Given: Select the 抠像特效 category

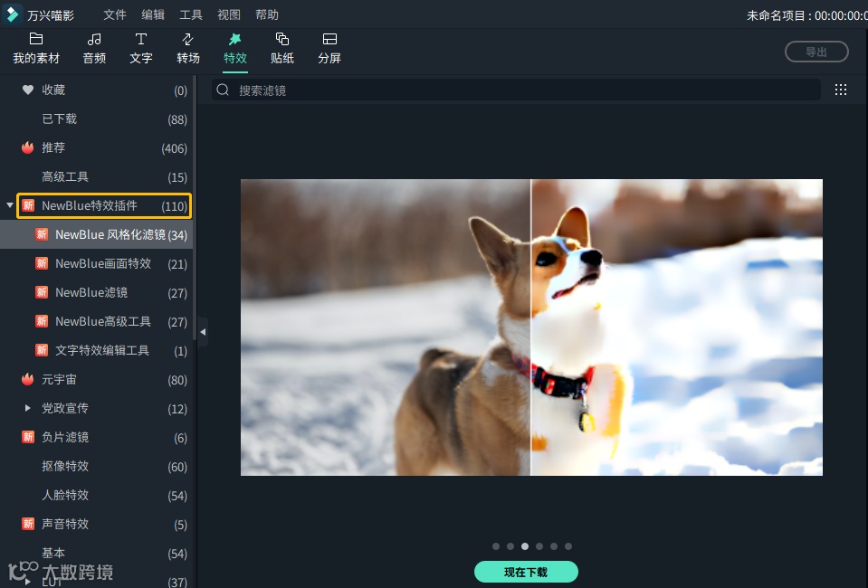Looking at the screenshot, I should click(96, 466).
